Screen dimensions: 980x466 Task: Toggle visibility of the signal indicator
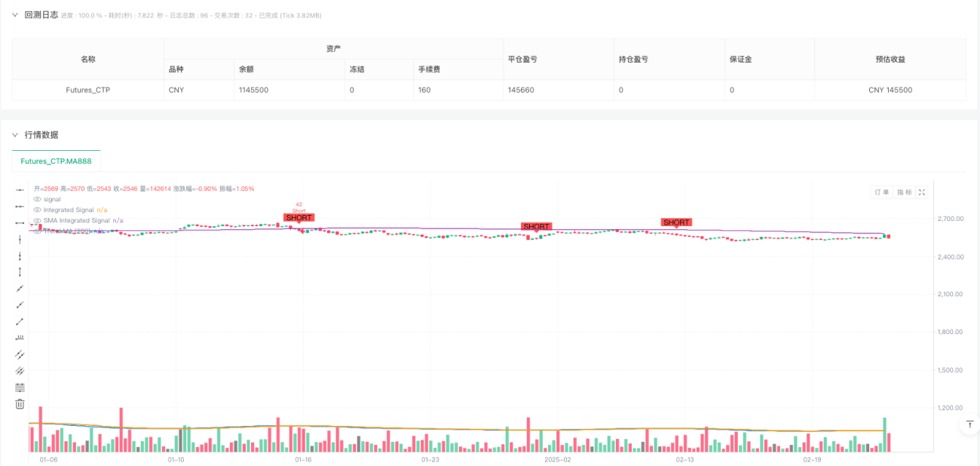[x=37, y=199]
